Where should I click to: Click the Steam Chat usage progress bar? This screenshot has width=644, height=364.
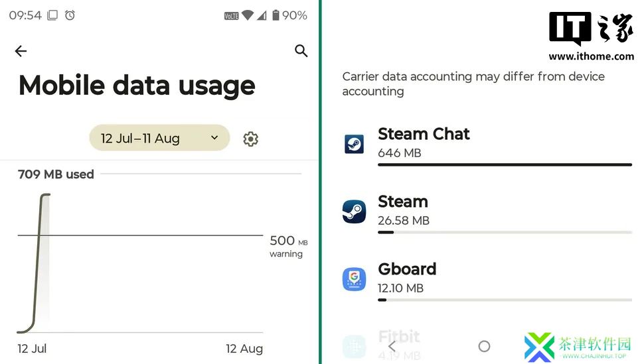tap(505, 164)
